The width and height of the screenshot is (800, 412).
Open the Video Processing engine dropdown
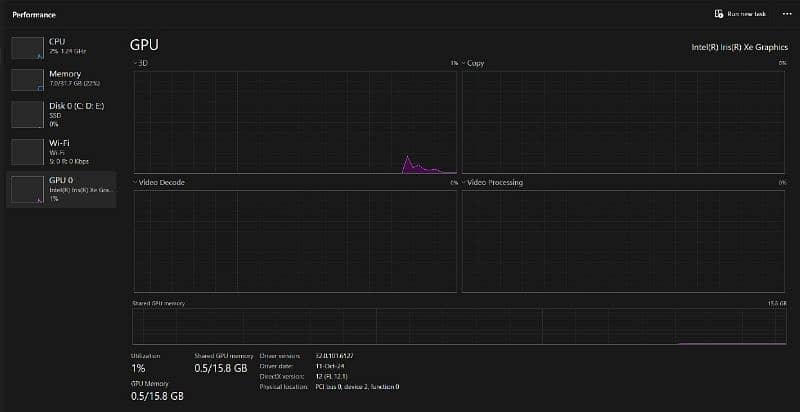click(x=464, y=183)
